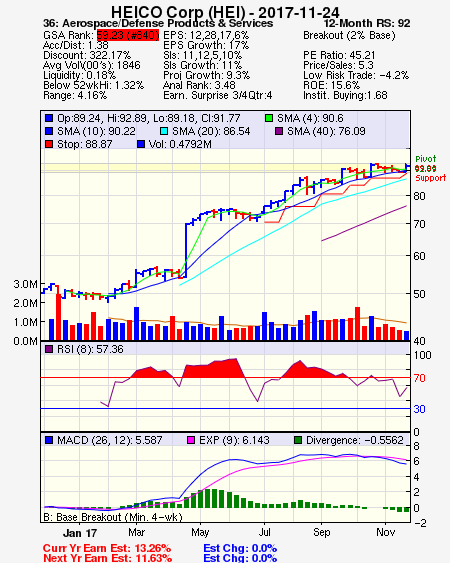This screenshot has height=563, width=450.
Task: Click the red-highlighted GSA Rank value 59.23 (#840)
Action: point(128,35)
